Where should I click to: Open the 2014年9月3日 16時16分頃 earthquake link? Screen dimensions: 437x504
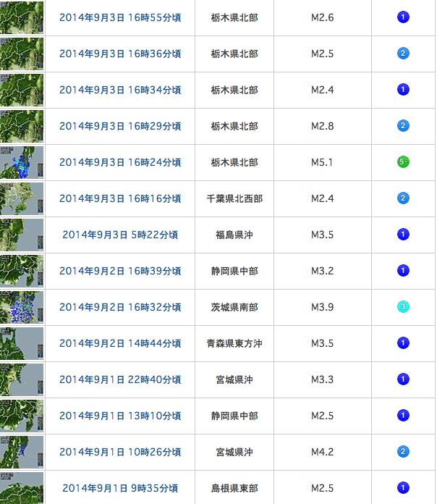coord(120,198)
